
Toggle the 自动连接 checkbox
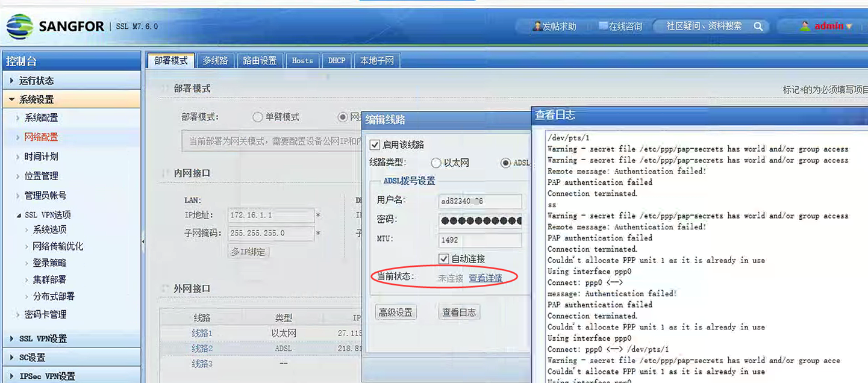pos(444,259)
